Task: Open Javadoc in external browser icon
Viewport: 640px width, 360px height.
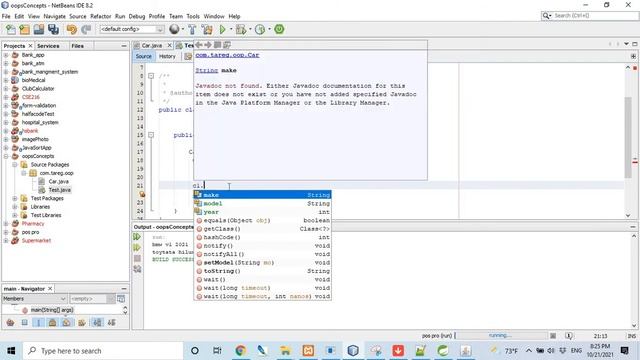Action: (x=218, y=45)
